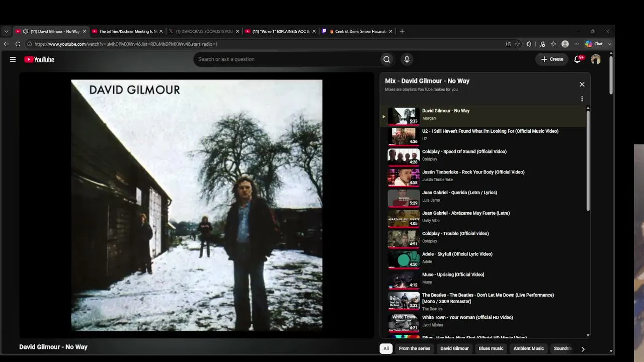Close the David Gilmour - No Way tab
The height and width of the screenshot is (362, 644).
85,31
